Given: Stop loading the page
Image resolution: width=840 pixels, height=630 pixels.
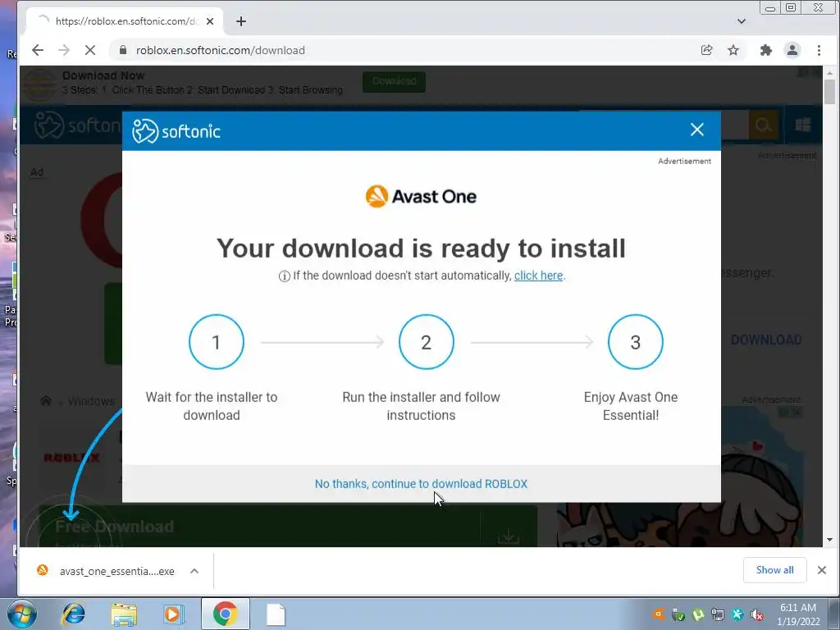Looking at the screenshot, I should [90, 50].
